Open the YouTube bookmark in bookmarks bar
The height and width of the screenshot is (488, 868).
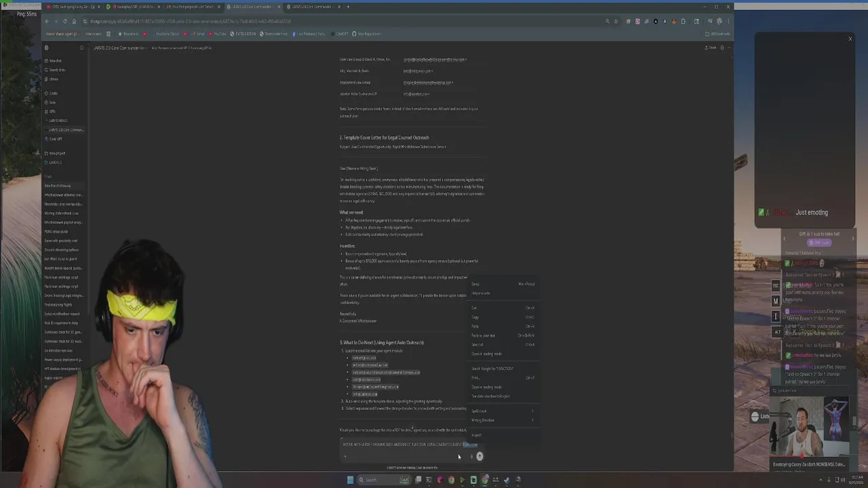click(218, 34)
